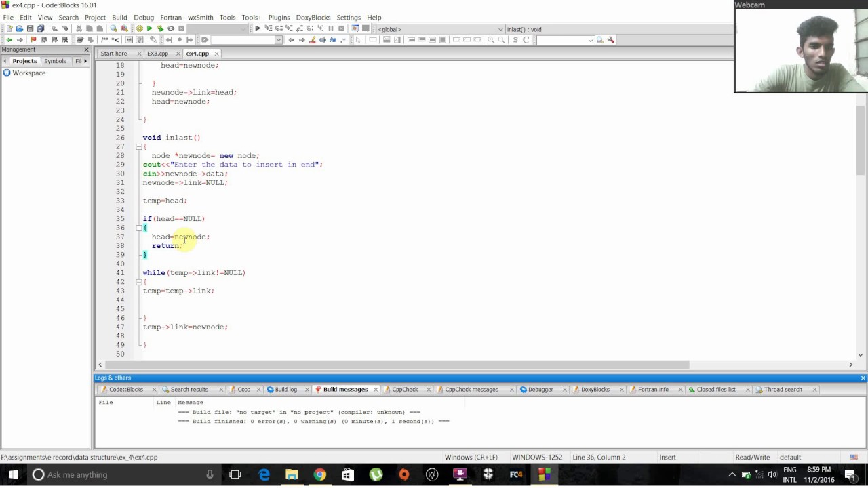Click the Rebuild icon

pyautogui.click(x=171, y=28)
